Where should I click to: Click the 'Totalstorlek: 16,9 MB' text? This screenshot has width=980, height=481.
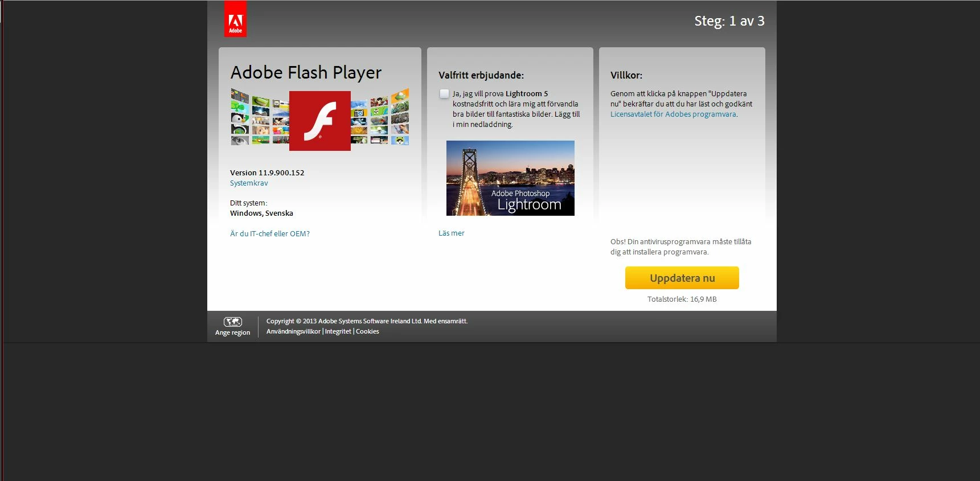click(682, 299)
